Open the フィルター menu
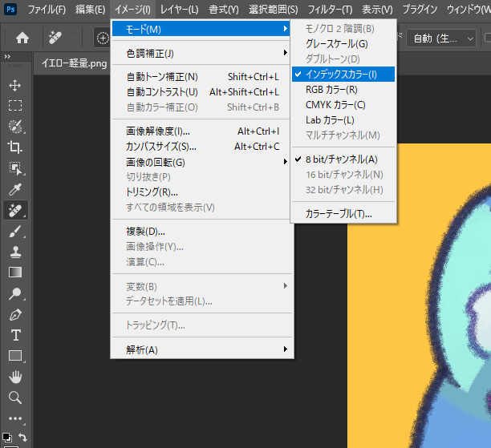The width and height of the screenshot is (491, 448). coord(330,10)
